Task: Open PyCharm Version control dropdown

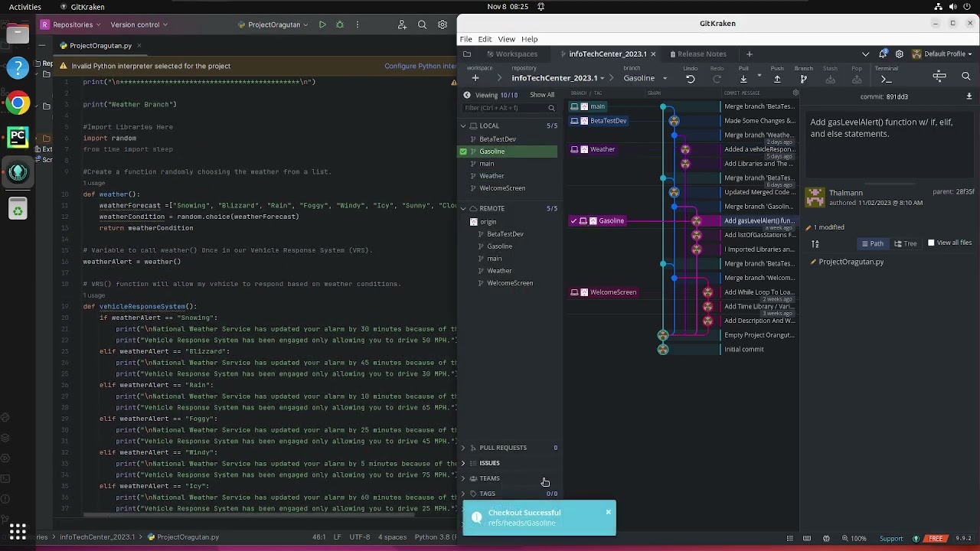Action: [x=139, y=24]
